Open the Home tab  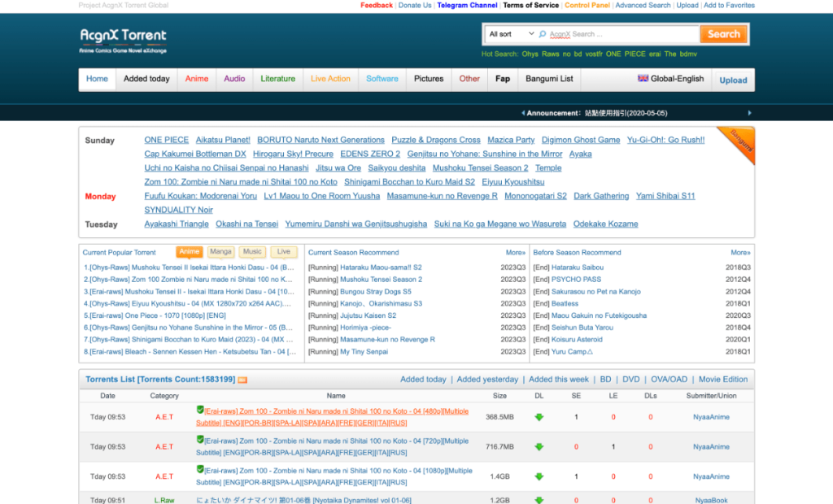(98, 79)
